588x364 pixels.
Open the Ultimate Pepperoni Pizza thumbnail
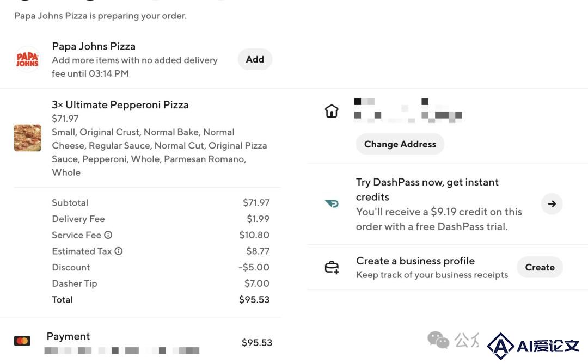click(27, 138)
